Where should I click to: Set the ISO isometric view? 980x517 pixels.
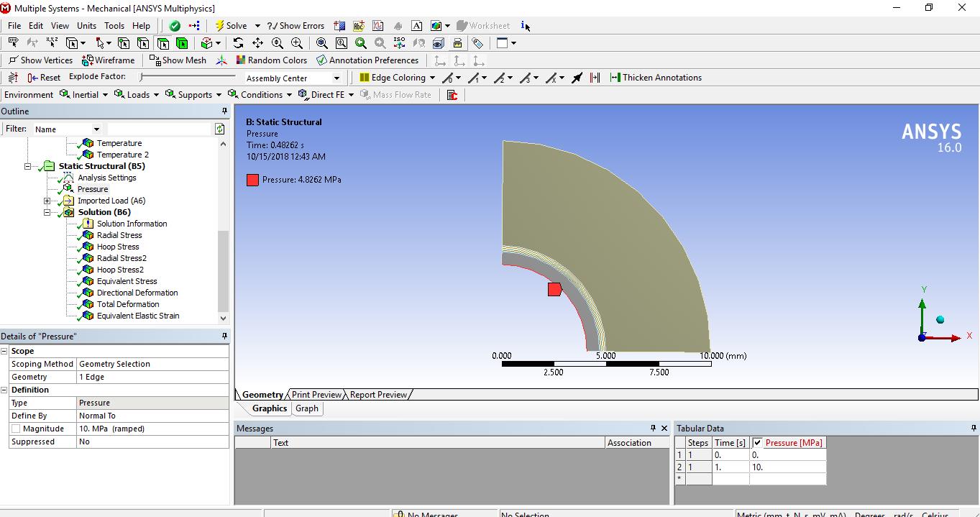pos(399,43)
